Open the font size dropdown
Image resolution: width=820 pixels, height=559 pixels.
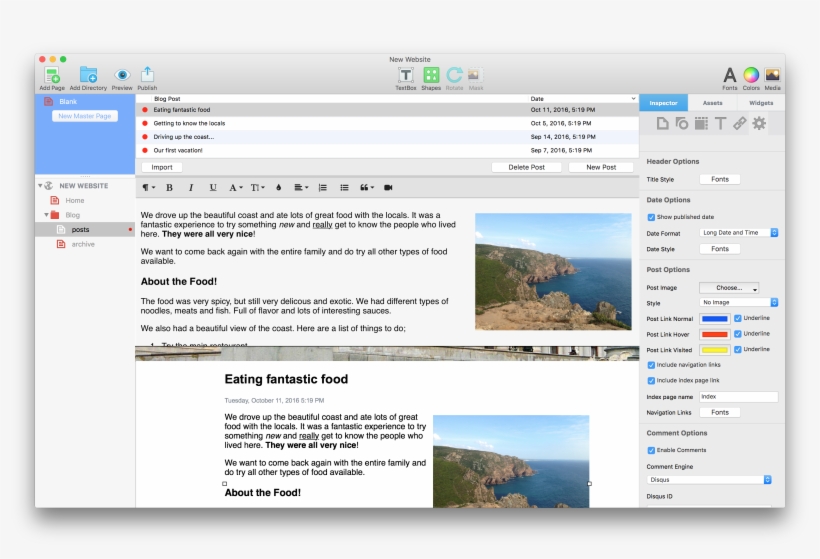coord(257,188)
